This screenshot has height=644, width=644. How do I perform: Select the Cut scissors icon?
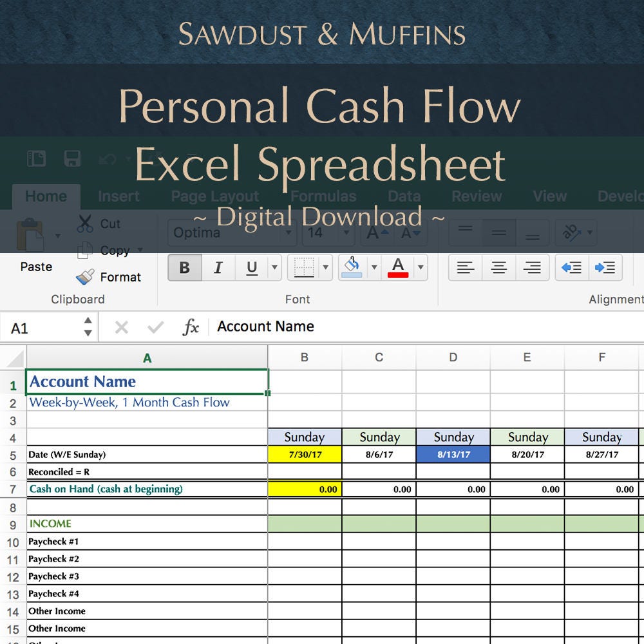coord(84,222)
